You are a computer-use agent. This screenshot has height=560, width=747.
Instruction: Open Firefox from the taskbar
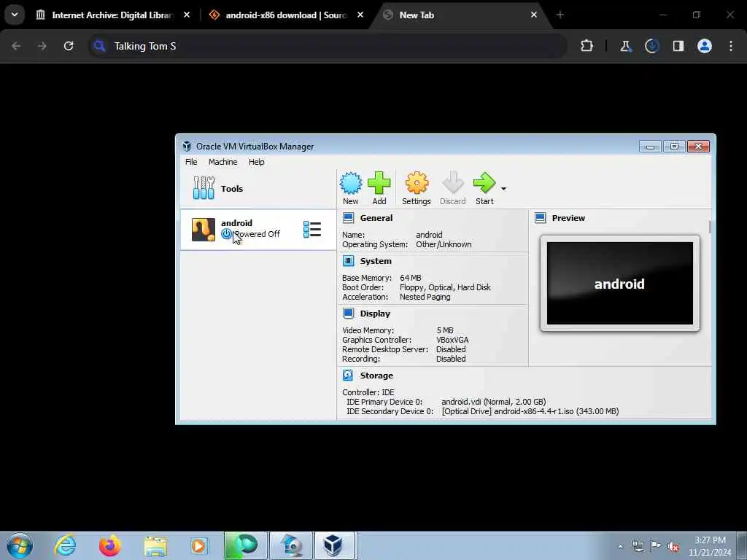[110, 545]
